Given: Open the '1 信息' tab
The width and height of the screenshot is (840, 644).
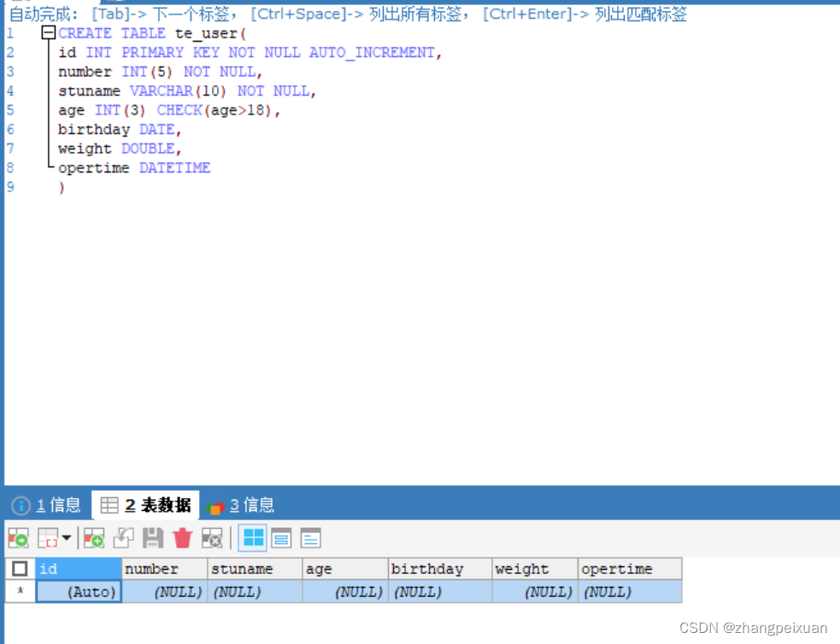Looking at the screenshot, I should (x=47, y=505).
